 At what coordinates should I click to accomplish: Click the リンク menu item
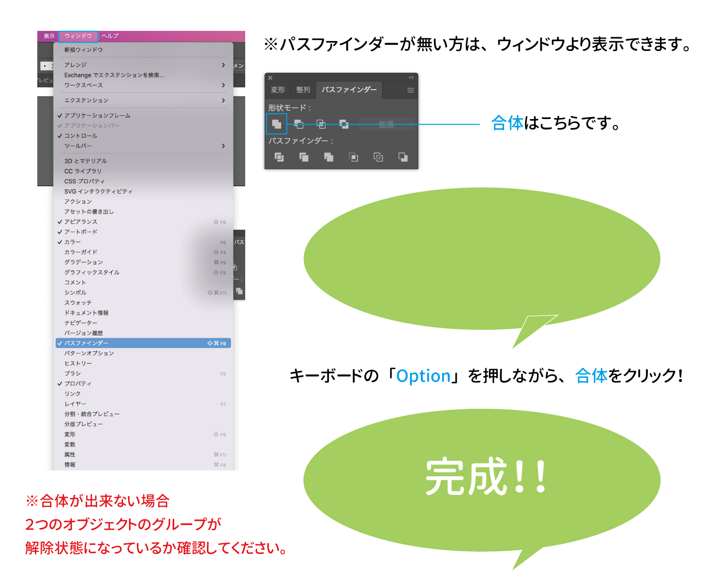click(143, 394)
